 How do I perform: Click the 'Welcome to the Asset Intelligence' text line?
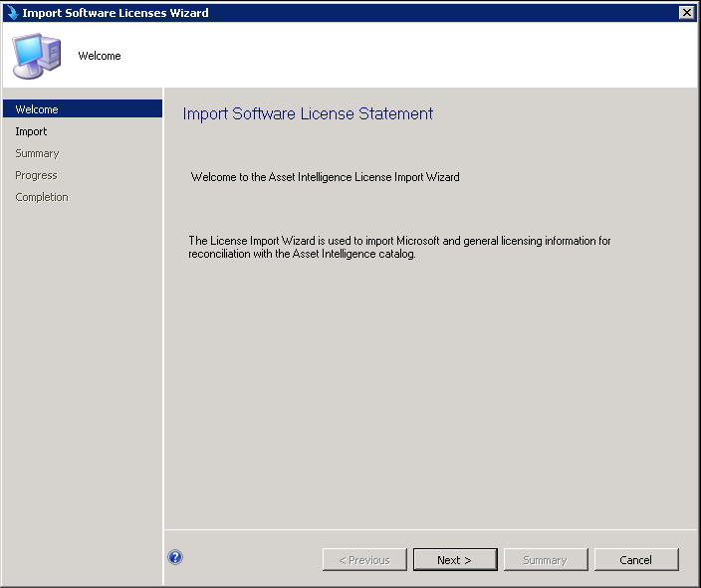coord(325,177)
